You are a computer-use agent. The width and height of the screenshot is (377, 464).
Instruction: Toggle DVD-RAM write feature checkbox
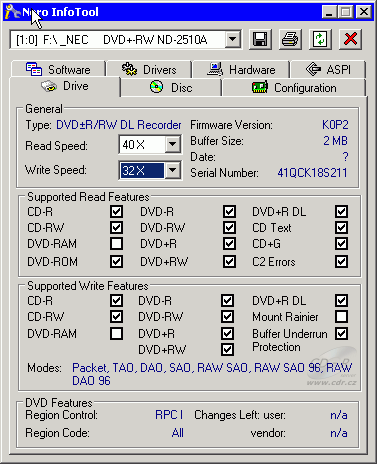point(116,334)
